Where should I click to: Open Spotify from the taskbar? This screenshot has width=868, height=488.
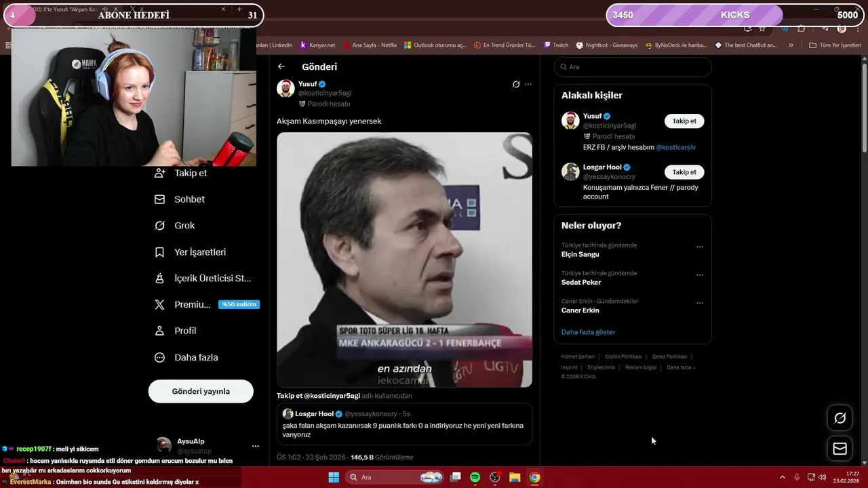pos(475,477)
